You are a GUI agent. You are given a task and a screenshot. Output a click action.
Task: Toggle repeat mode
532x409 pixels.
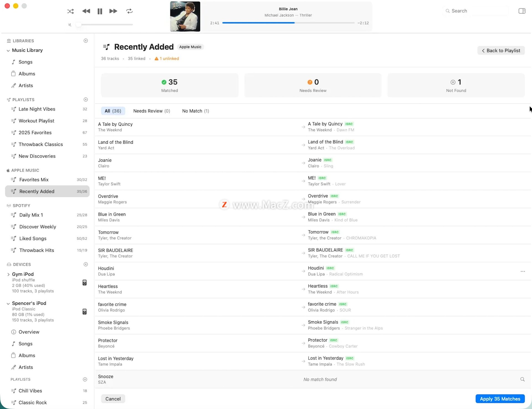[x=129, y=11]
